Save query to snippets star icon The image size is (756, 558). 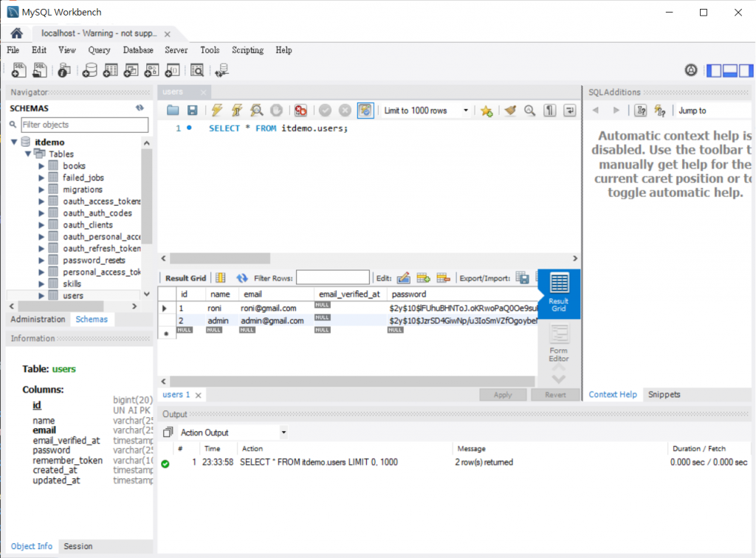tap(487, 111)
